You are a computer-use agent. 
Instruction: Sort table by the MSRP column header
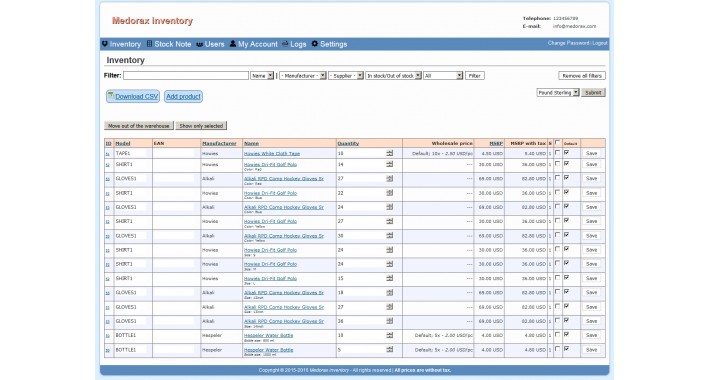pyautogui.click(x=496, y=143)
